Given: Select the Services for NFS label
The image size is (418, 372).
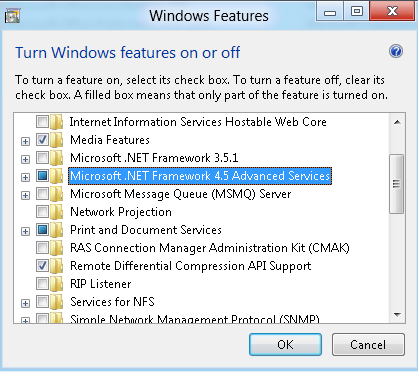Looking at the screenshot, I should click(112, 302).
